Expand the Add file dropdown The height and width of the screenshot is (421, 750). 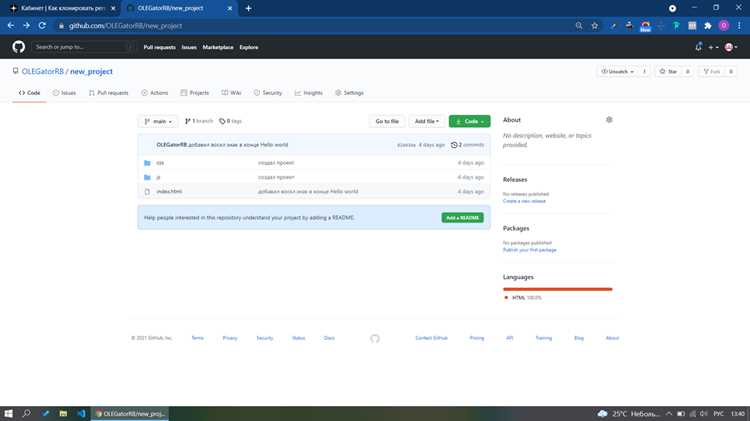coord(427,121)
